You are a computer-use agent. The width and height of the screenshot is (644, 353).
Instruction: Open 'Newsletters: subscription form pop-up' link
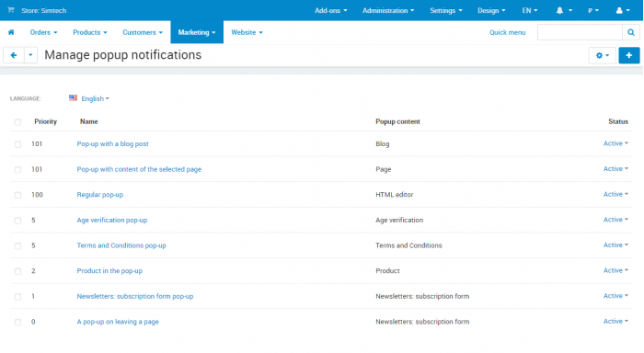point(135,296)
